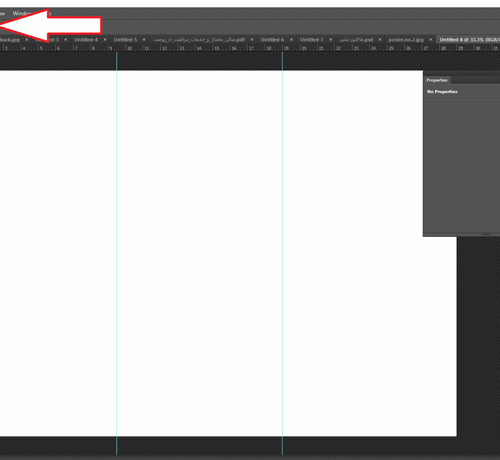Close the Untitled-7 document tab
The height and width of the screenshot is (460, 500).
point(331,39)
